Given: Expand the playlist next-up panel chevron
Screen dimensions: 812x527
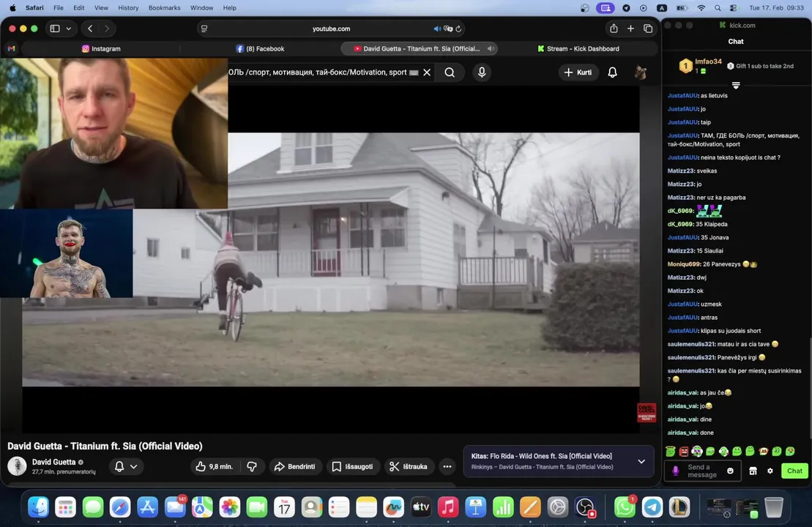Looking at the screenshot, I should coord(641,461).
